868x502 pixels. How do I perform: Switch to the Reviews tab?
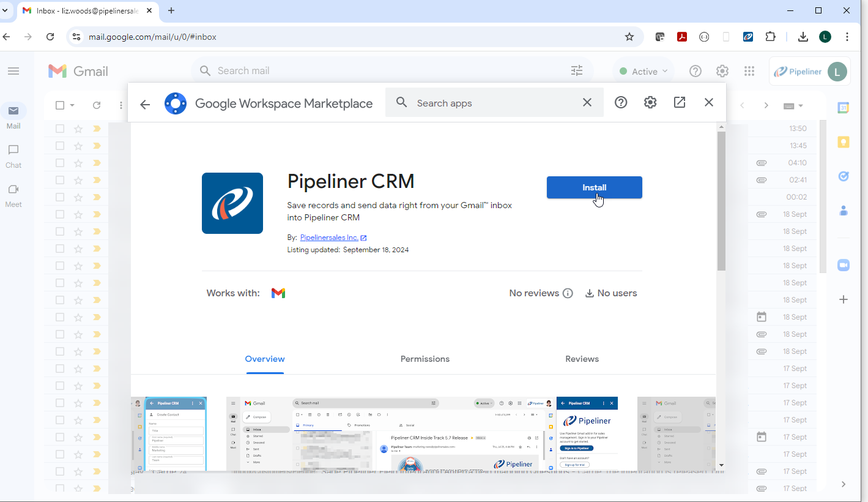click(x=582, y=359)
